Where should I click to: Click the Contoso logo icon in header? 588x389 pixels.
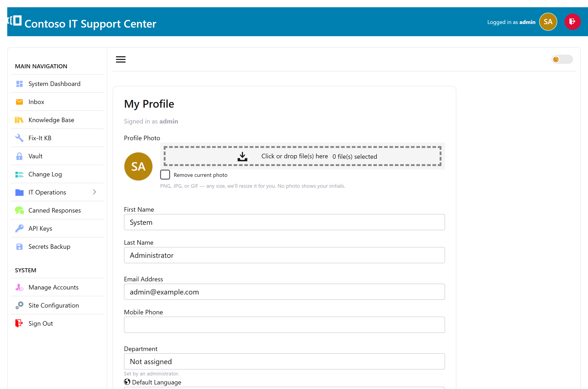15,21
